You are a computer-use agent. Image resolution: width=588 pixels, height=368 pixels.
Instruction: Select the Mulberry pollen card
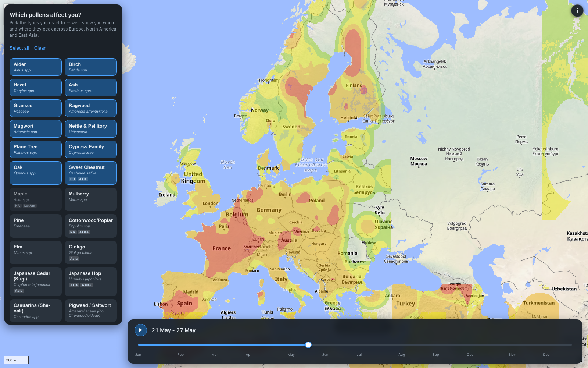click(x=91, y=199)
